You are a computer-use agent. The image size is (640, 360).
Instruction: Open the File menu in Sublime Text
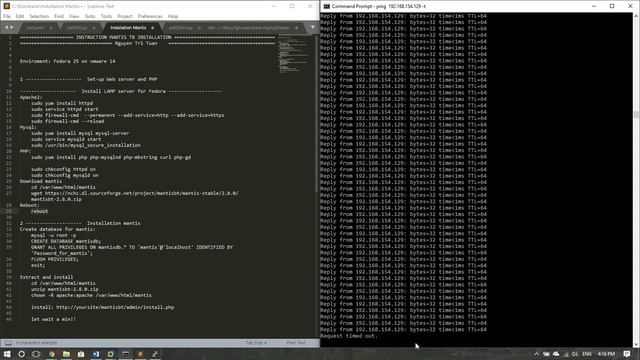point(7,16)
